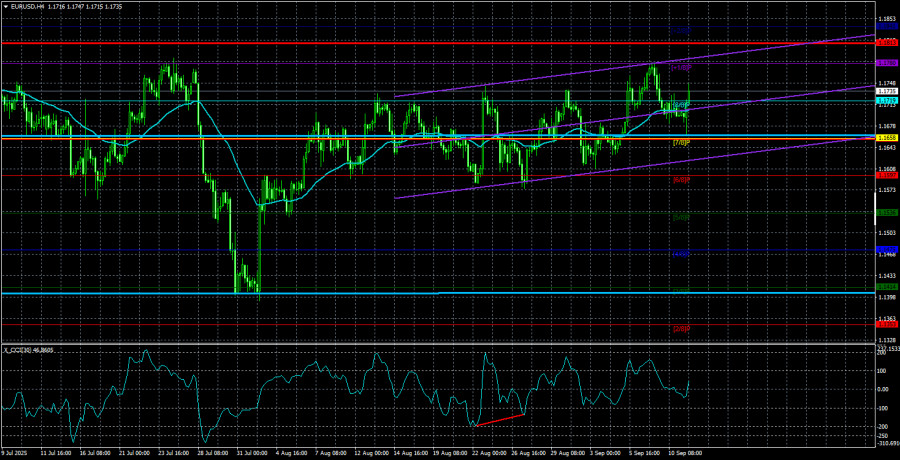Click the 1.1853 price scale value
The image size is (900, 460).
886,19
